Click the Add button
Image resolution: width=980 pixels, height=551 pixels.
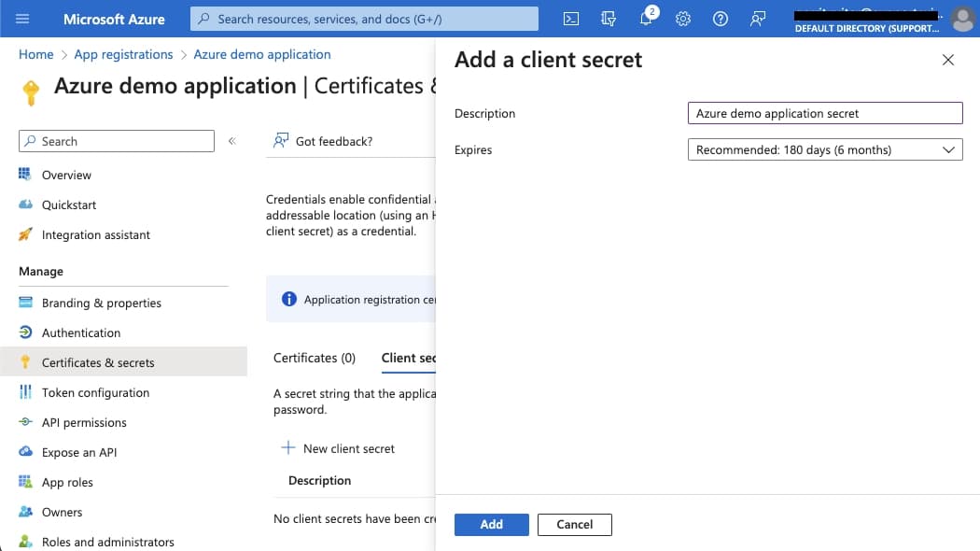click(x=491, y=524)
